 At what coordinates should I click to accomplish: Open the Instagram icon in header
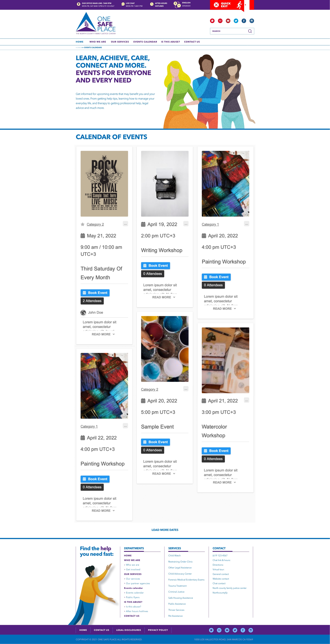(x=252, y=21)
